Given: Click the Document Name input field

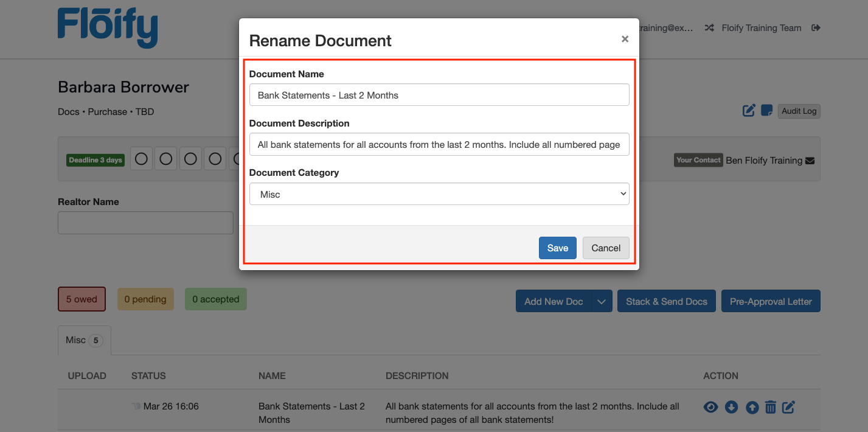Looking at the screenshot, I should pos(439,95).
